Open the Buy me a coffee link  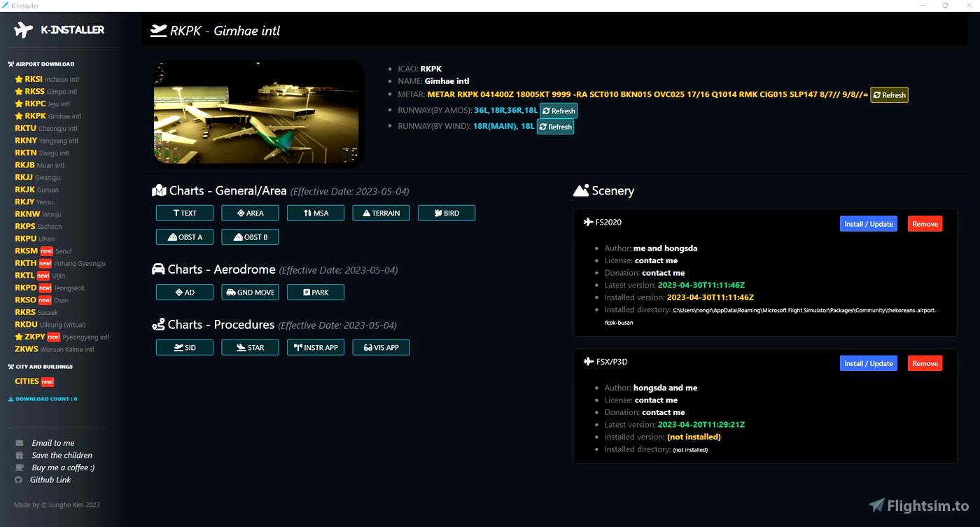pyautogui.click(x=63, y=468)
